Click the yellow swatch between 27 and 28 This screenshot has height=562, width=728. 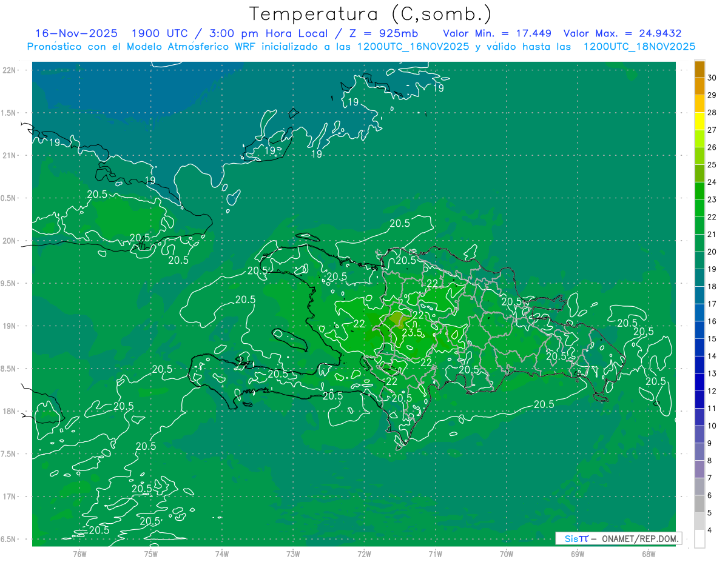pos(699,121)
